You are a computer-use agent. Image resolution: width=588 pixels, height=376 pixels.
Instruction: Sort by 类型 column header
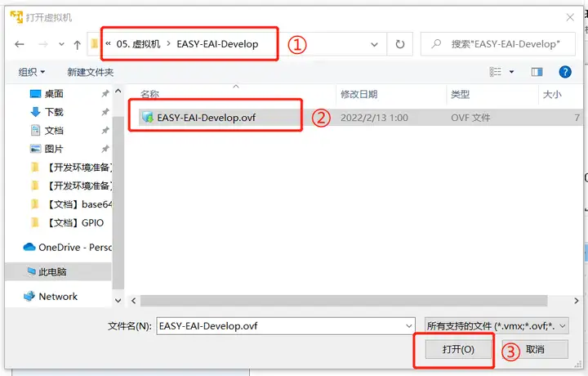coord(460,94)
